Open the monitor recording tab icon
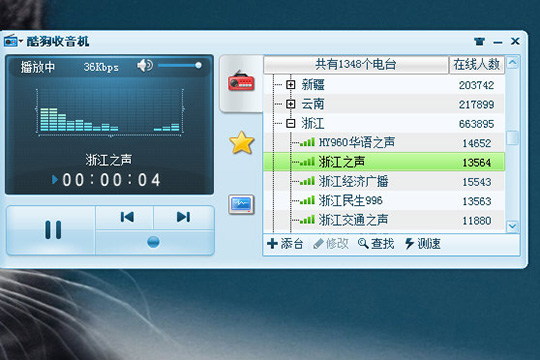540x360 pixels. [x=241, y=204]
